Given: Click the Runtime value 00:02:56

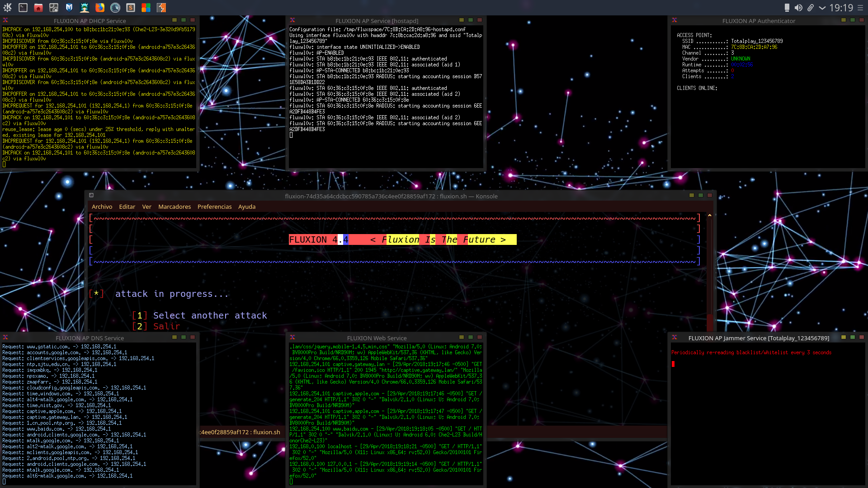Looking at the screenshot, I should 742,65.
